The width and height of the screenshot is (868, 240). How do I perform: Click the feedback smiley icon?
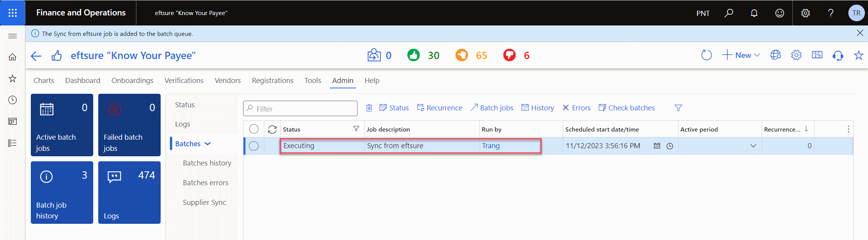click(779, 13)
